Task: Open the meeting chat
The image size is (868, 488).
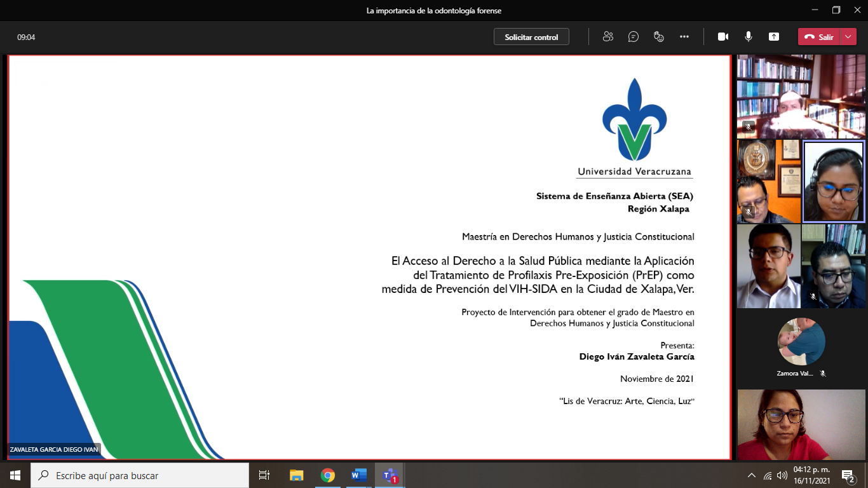Action: pyautogui.click(x=634, y=37)
